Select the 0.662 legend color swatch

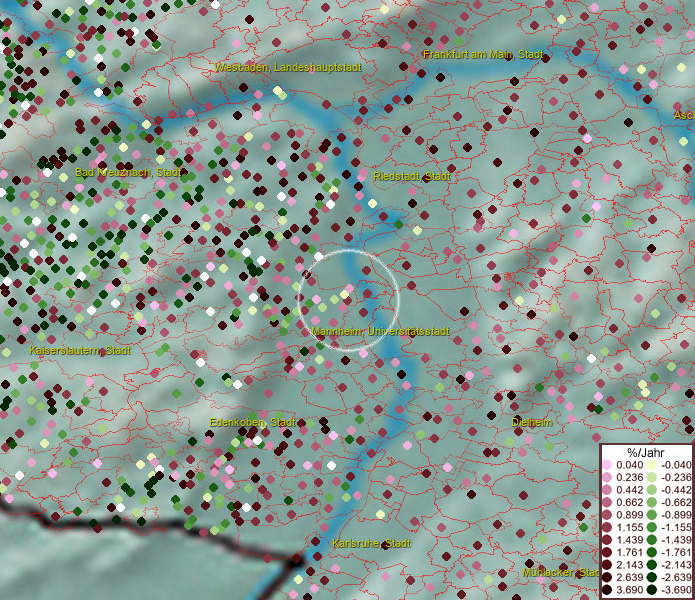coord(607,503)
